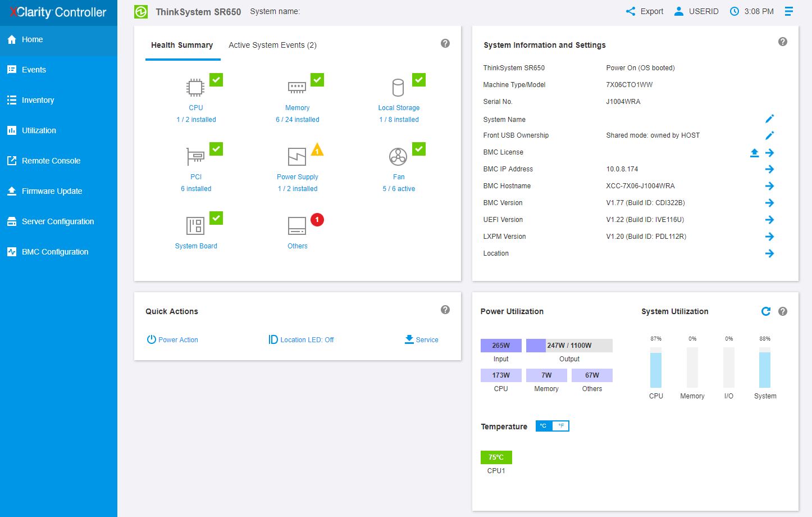
Task: Expand the Power Action options
Action: click(x=172, y=339)
